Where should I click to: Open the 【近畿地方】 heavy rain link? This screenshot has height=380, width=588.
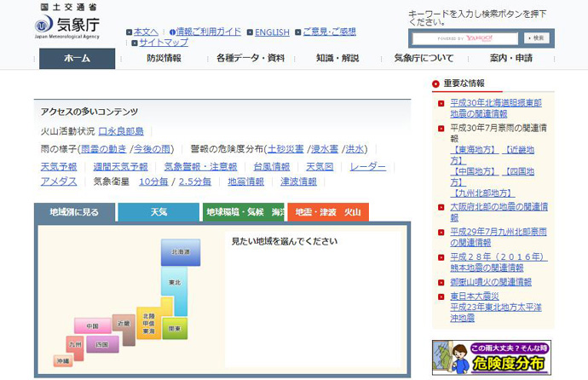coord(519,150)
